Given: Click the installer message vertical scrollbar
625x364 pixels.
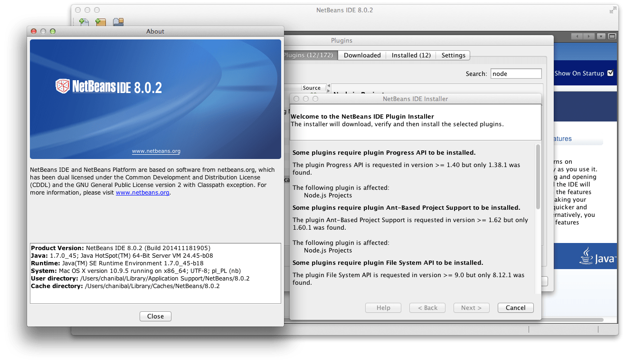Looking at the screenshot, I should [538, 177].
